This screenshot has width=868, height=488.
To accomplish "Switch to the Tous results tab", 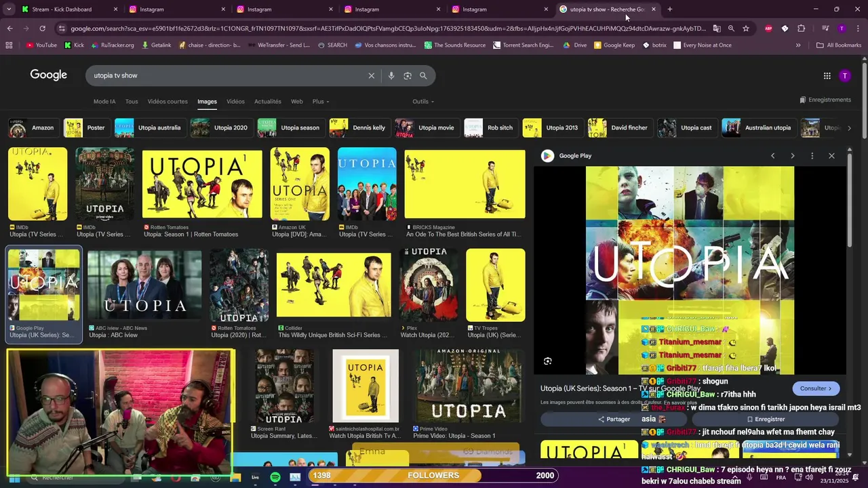I will (132, 102).
